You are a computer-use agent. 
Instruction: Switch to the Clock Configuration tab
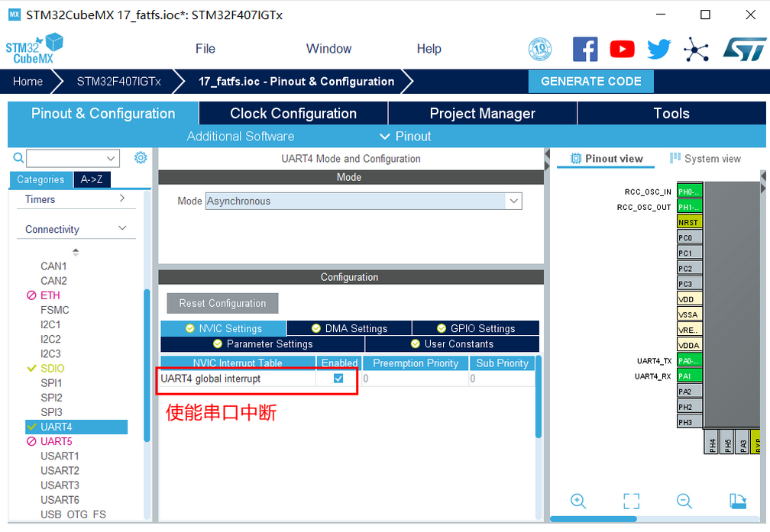(x=293, y=114)
